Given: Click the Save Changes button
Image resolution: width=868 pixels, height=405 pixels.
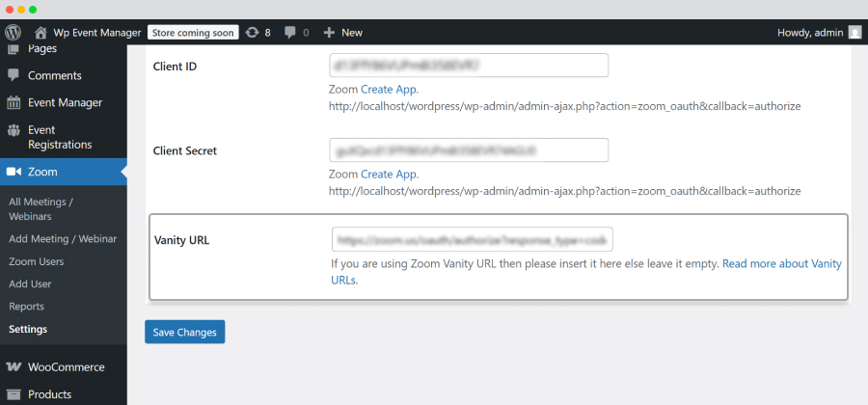Looking at the screenshot, I should 185,332.
